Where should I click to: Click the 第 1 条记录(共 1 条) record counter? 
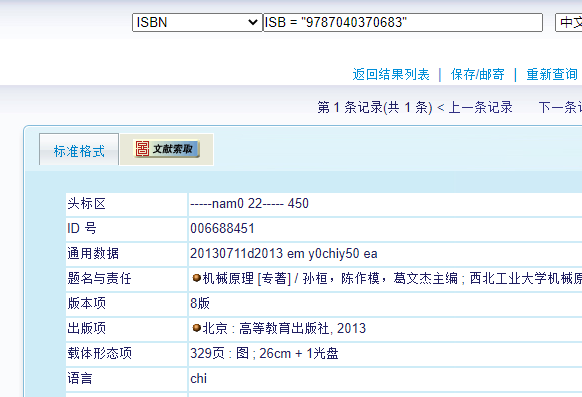(x=375, y=108)
